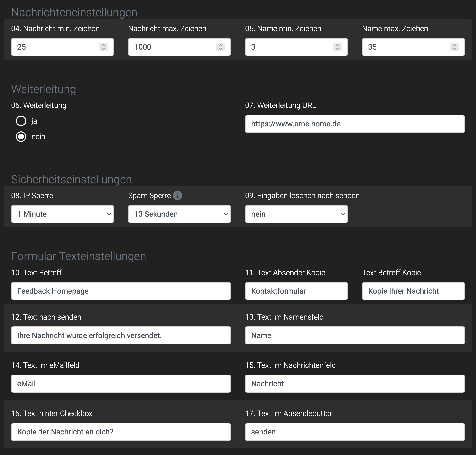Focus the Text Absender Kopie field
This screenshot has height=455, width=476.
(296, 291)
